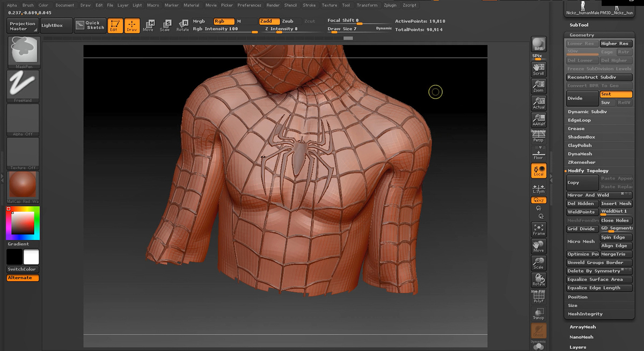This screenshot has height=351, width=644.
Task: Toggle XYZ rotation mode
Action: [539, 200]
